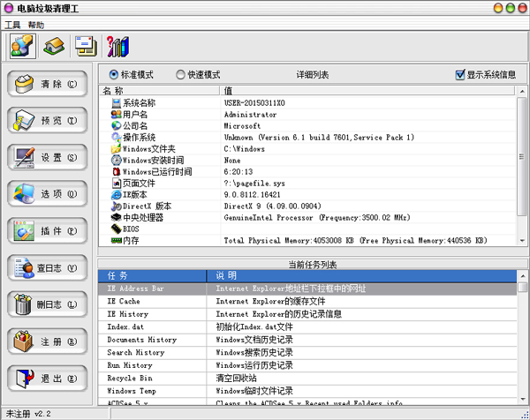
Task: Click the 任务 column header
Action: pyautogui.click(x=152, y=276)
